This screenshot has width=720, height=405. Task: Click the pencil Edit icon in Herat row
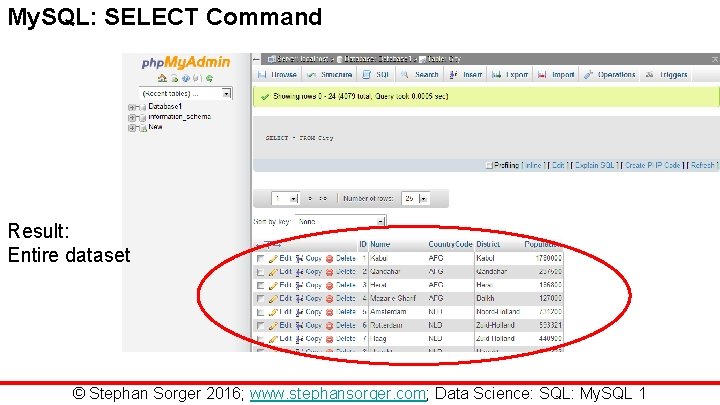pyautogui.click(x=273, y=286)
